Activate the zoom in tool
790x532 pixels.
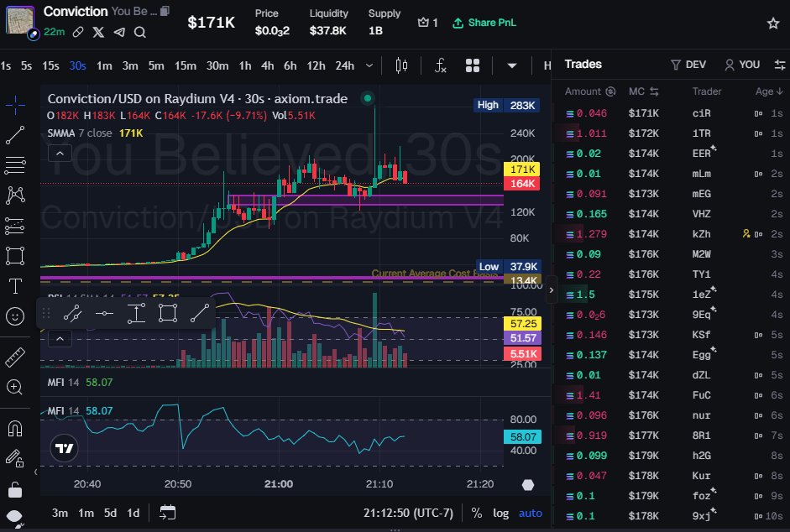pos(15,387)
